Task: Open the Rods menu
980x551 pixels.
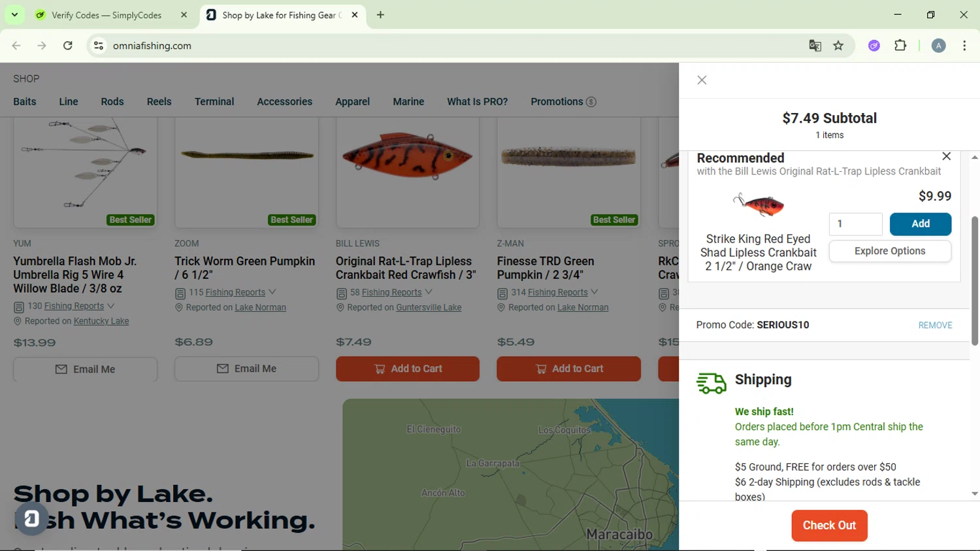Action: click(x=112, y=102)
